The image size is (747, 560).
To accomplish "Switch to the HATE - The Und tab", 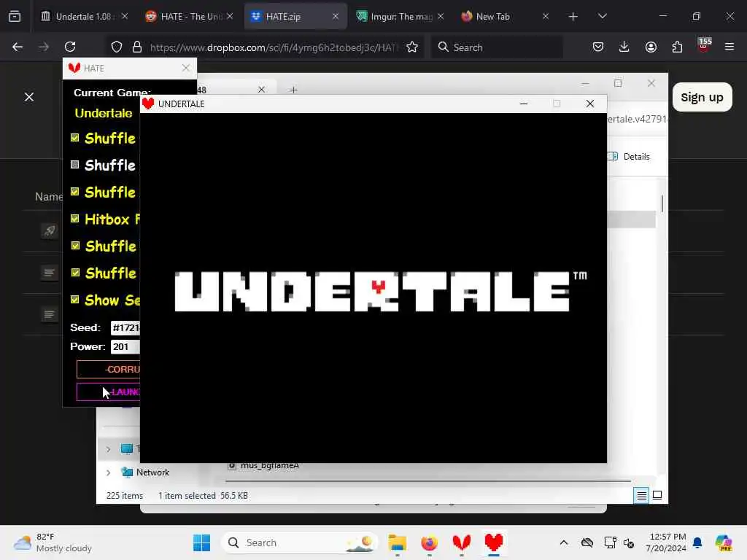I will click(x=189, y=16).
